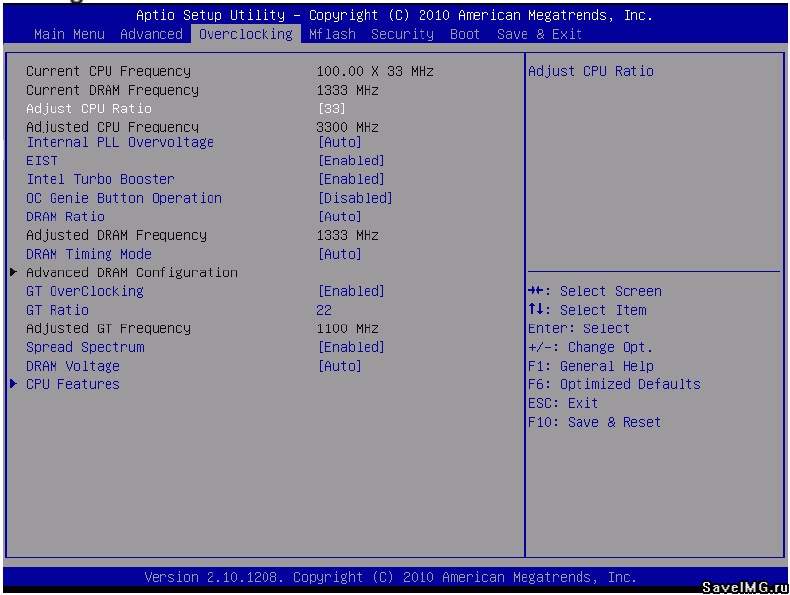Open DRAM Timing Mode [Auto] options
The height and width of the screenshot is (595, 790).
[x=340, y=254]
